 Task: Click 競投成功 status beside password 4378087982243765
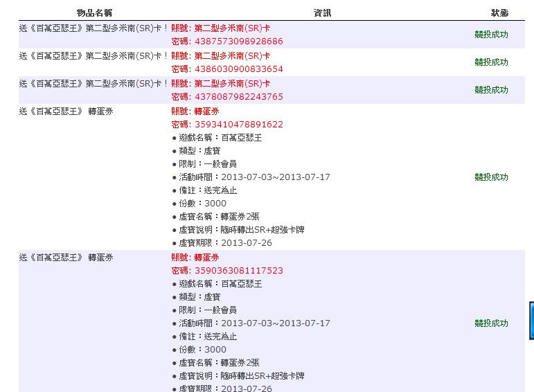(491, 90)
